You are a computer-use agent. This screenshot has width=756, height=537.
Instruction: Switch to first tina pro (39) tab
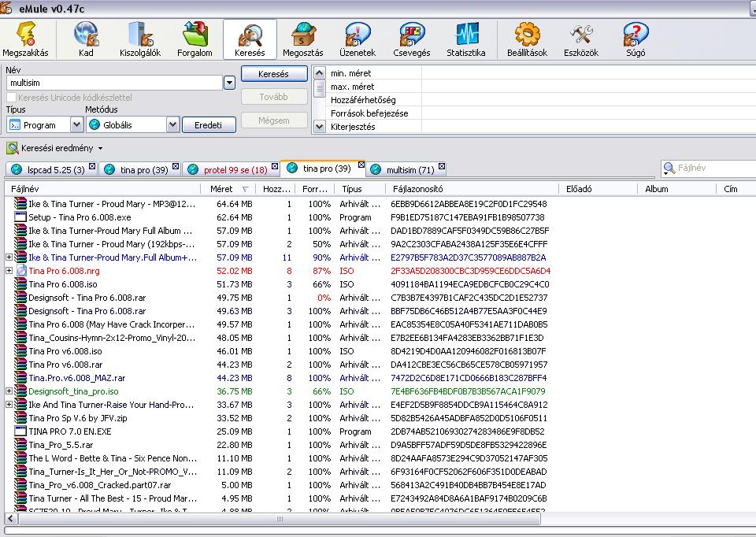139,169
